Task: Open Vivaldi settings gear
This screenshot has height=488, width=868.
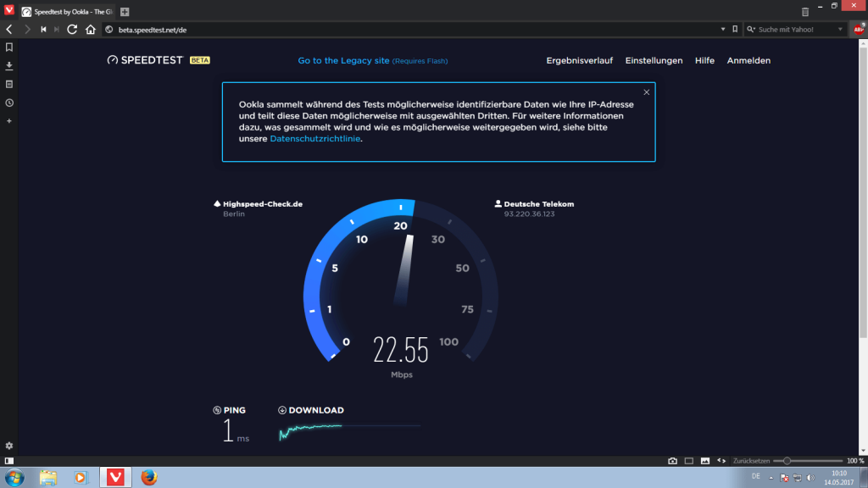Action: click(8, 446)
